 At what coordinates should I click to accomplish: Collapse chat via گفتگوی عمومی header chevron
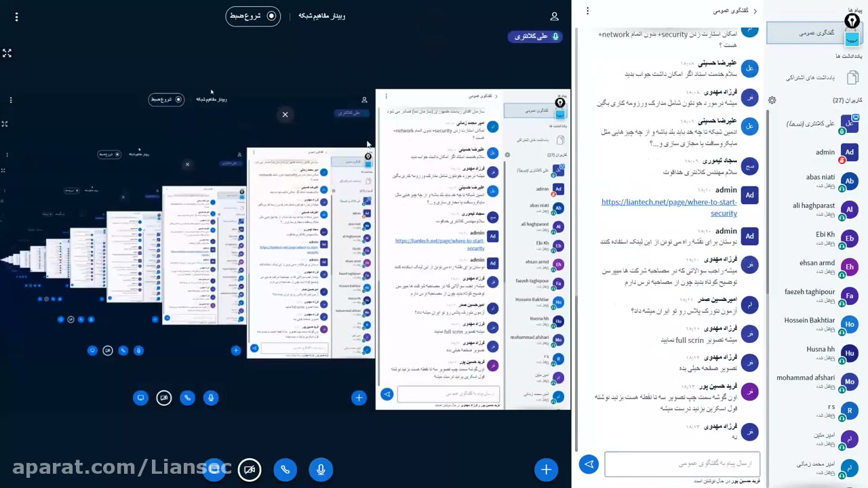point(735,11)
